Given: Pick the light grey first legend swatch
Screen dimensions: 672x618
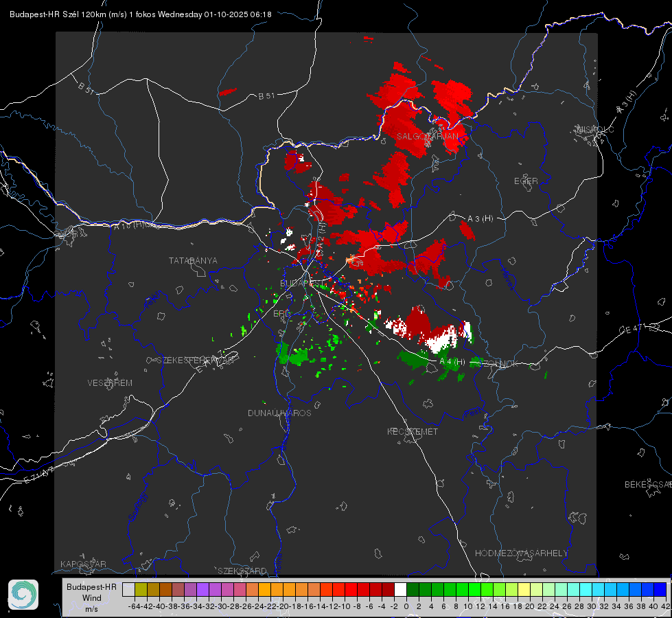Looking at the screenshot, I should [128, 589].
